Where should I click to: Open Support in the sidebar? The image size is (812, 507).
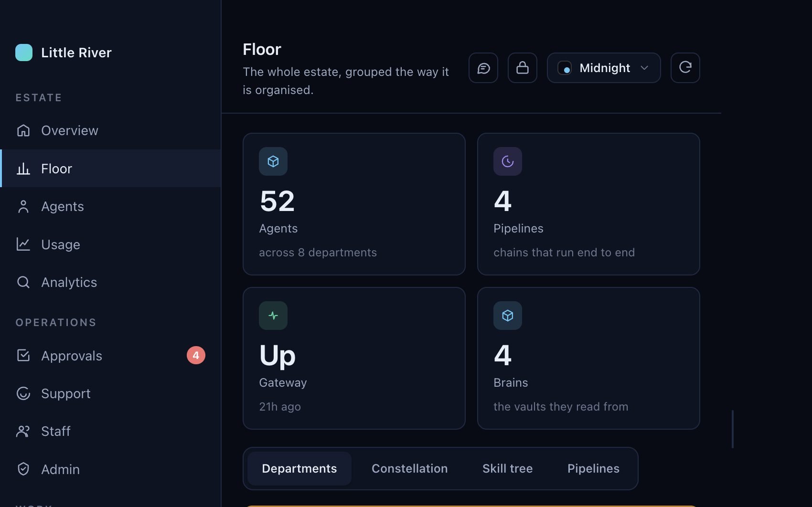(110, 393)
